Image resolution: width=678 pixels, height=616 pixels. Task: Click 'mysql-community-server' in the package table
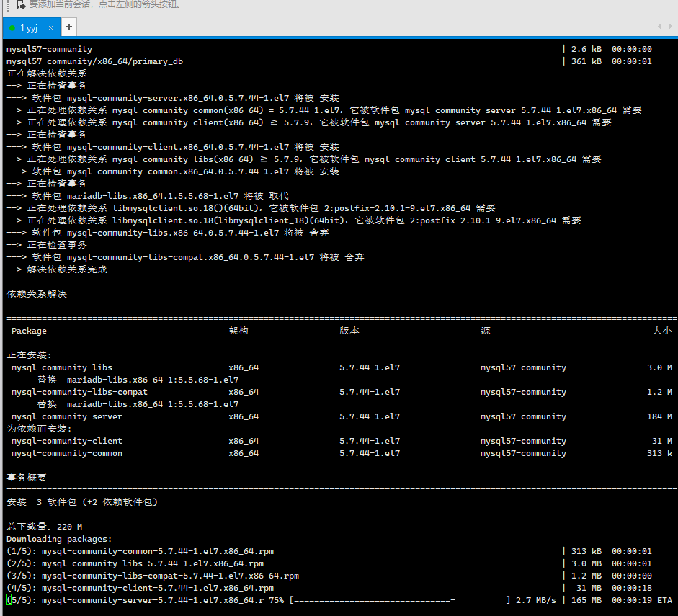point(67,416)
